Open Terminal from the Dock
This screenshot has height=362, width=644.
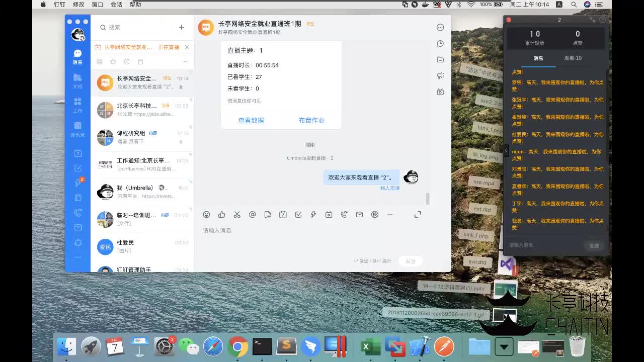(x=262, y=346)
